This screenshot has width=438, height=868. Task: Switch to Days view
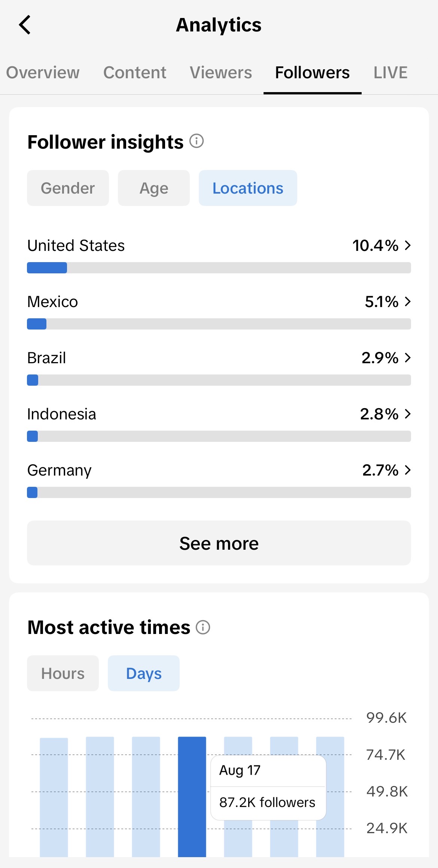[144, 673]
